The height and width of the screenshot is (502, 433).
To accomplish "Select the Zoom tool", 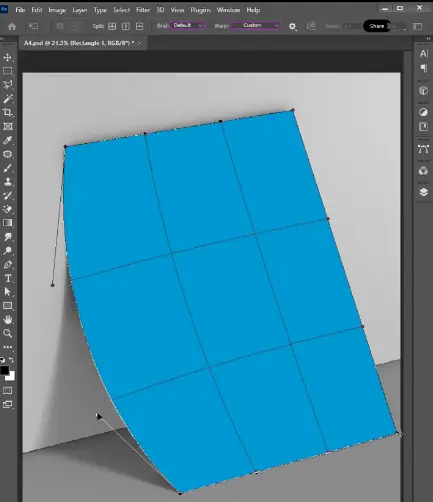I will 8,333.
